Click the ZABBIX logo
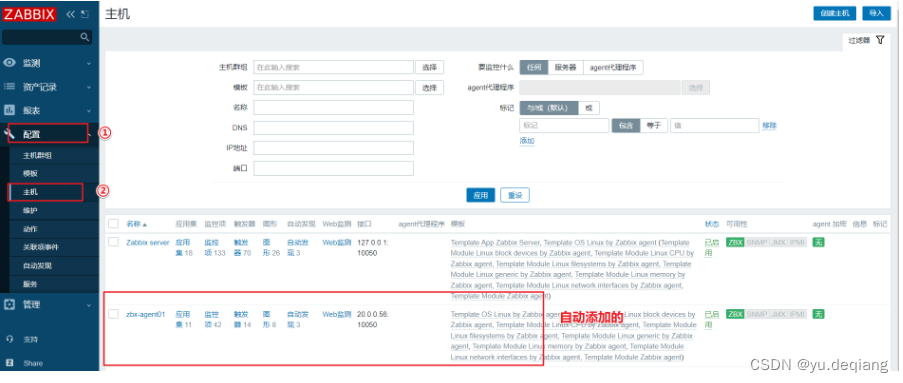Viewport: 903px width, 383px height. coord(30,14)
